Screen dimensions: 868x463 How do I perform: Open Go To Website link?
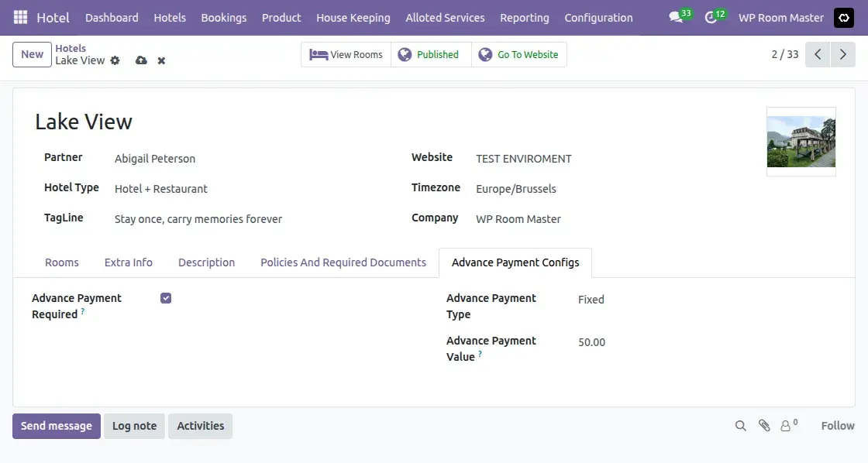[x=520, y=54]
